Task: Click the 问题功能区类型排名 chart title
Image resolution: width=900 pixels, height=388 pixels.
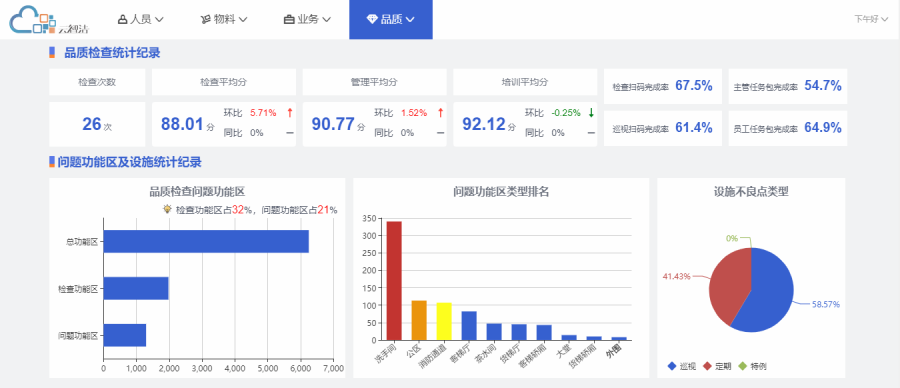Action: 501,192
